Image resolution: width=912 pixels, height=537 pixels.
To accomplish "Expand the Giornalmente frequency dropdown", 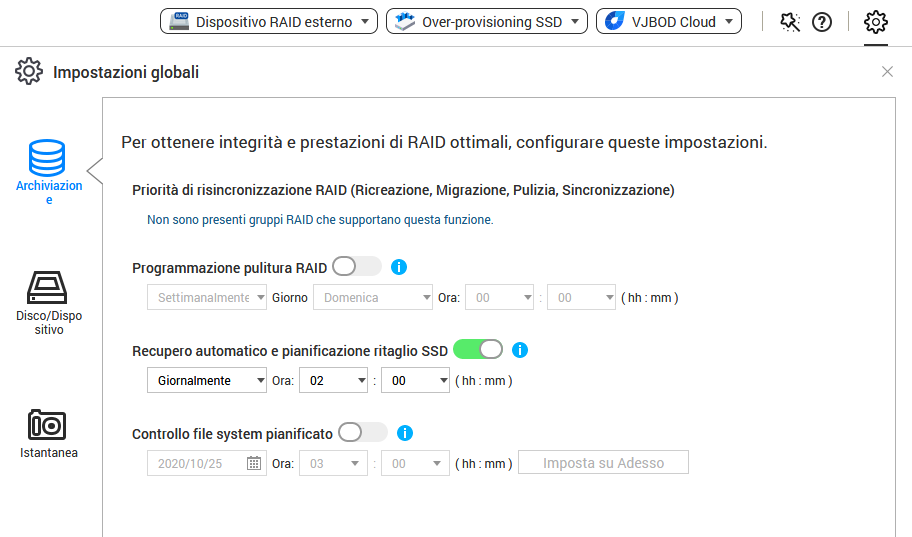I will pos(207,381).
